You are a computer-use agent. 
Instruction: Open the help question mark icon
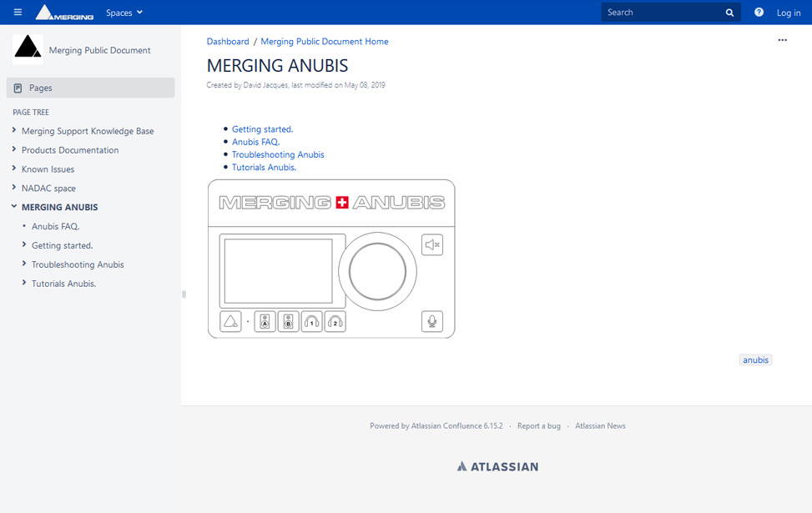[x=759, y=13]
